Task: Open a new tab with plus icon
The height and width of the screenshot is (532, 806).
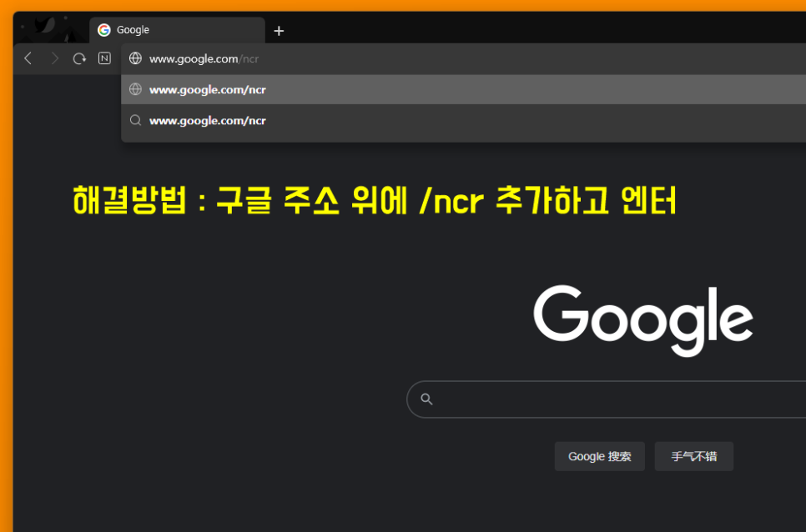Action: (279, 31)
